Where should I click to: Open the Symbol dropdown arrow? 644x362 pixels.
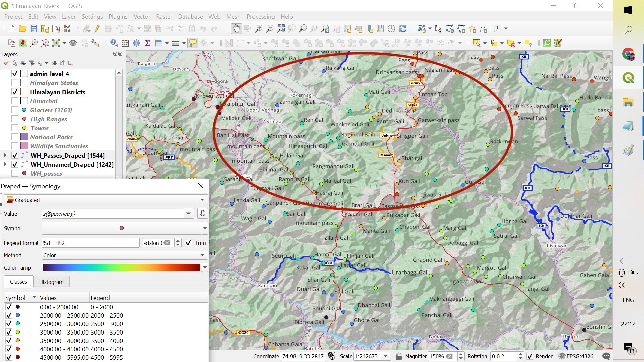205,228
